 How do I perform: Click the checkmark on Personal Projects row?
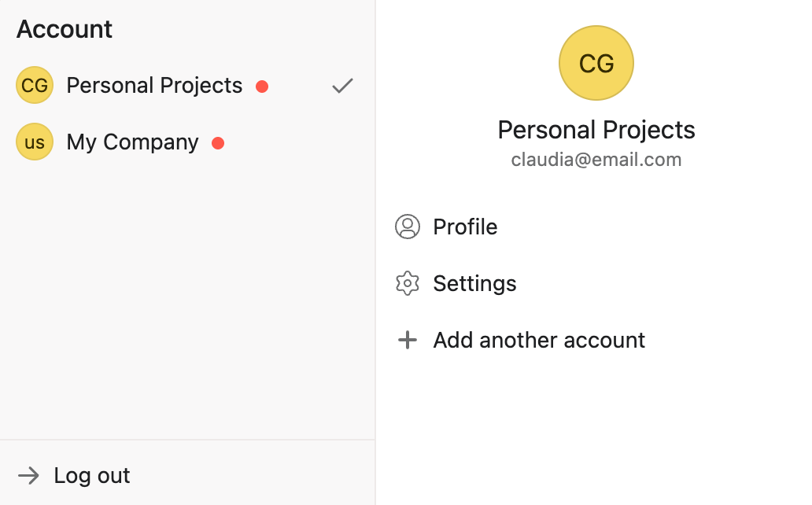tap(342, 86)
